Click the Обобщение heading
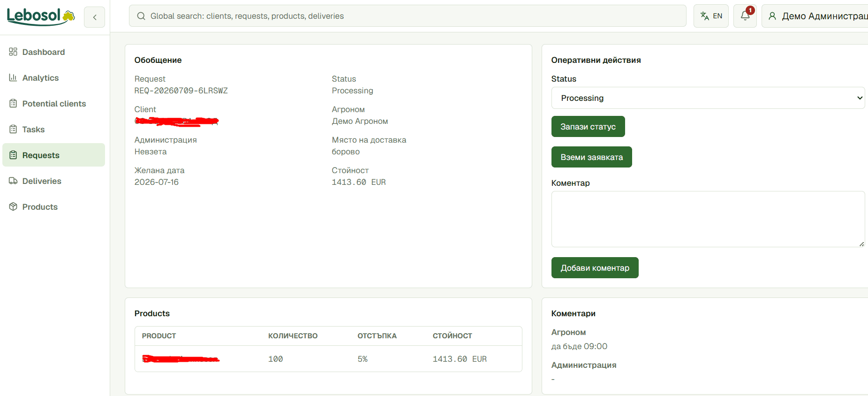 (x=158, y=60)
